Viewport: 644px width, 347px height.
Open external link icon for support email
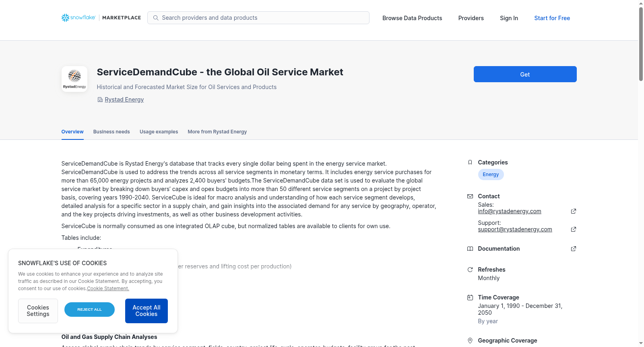click(574, 229)
